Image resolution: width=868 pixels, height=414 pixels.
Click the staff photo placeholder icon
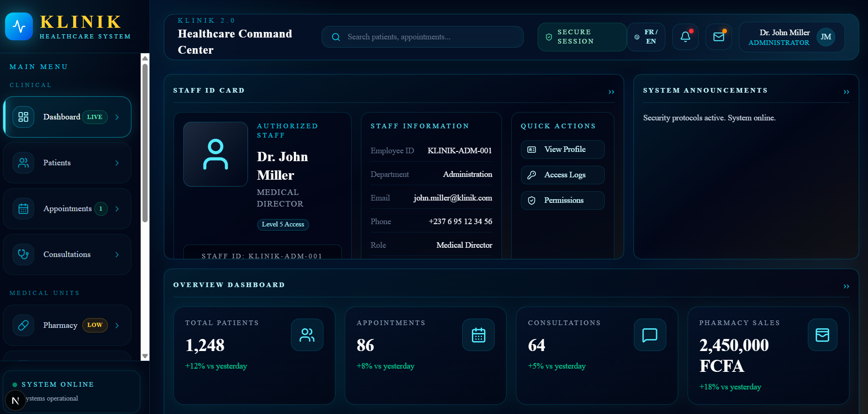click(x=216, y=154)
